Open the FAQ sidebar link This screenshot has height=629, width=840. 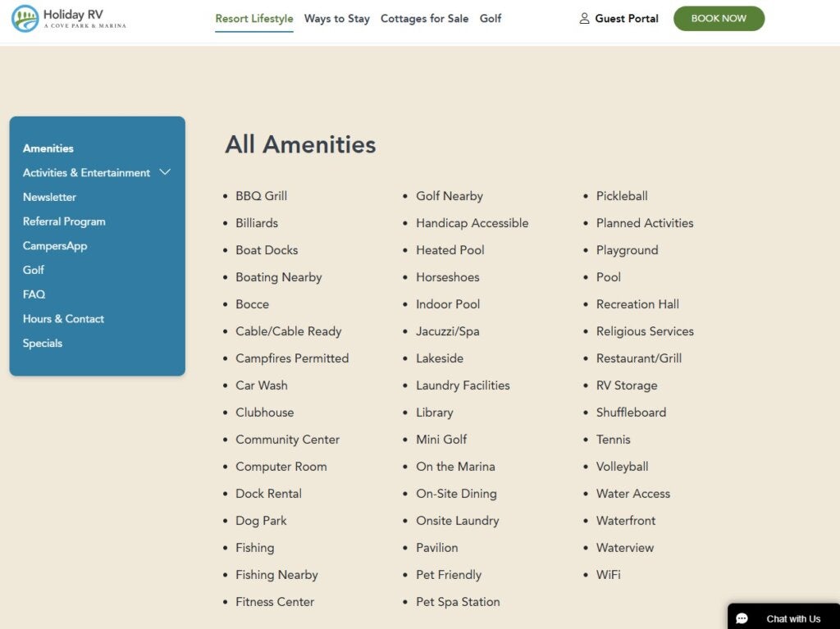click(34, 294)
